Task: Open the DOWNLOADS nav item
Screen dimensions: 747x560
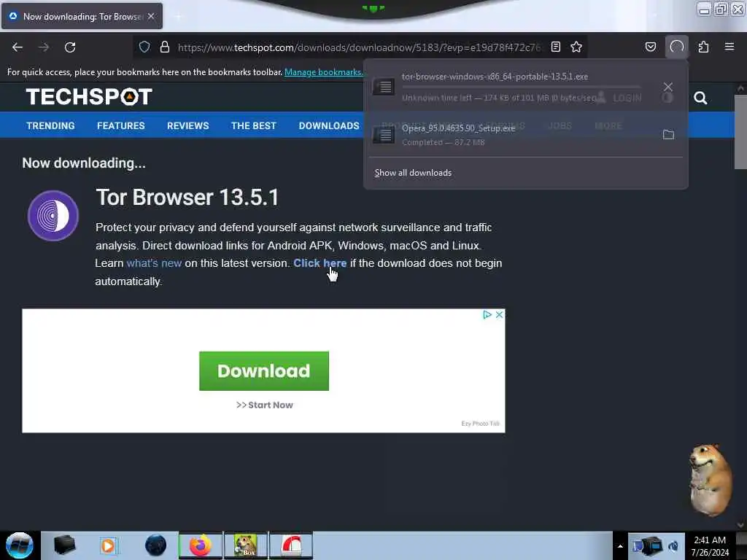Action: 329,125
